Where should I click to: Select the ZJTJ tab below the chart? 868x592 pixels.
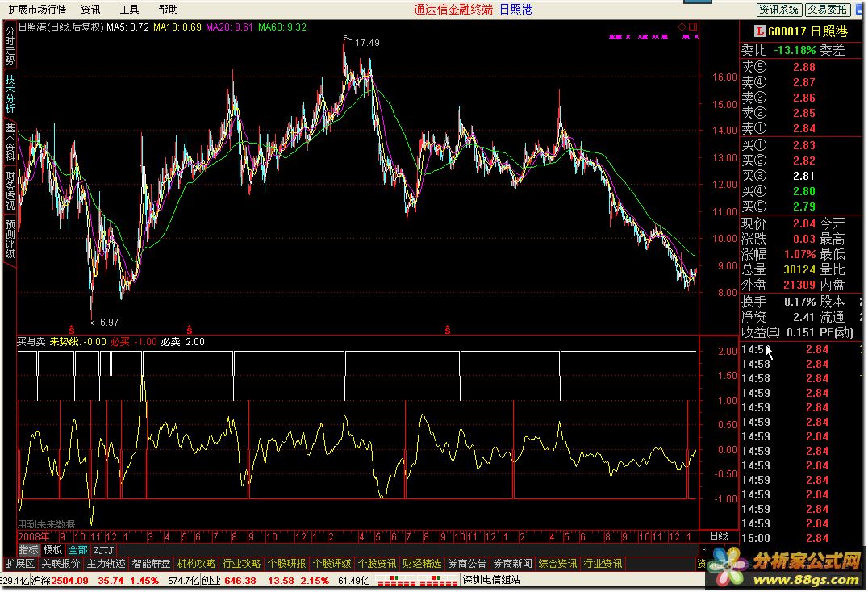click(x=103, y=550)
